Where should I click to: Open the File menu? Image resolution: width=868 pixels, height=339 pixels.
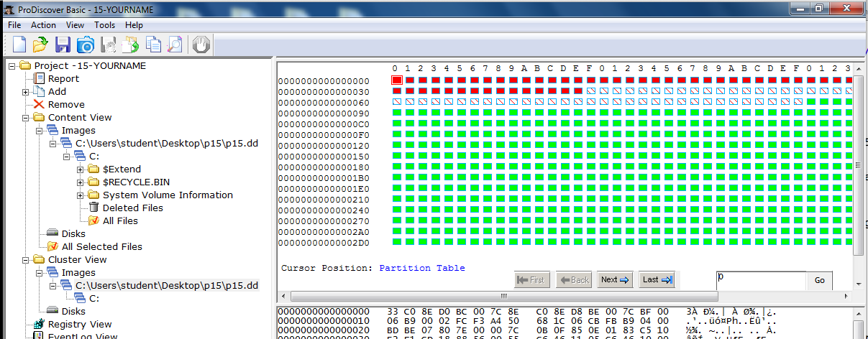pyautogui.click(x=14, y=24)
